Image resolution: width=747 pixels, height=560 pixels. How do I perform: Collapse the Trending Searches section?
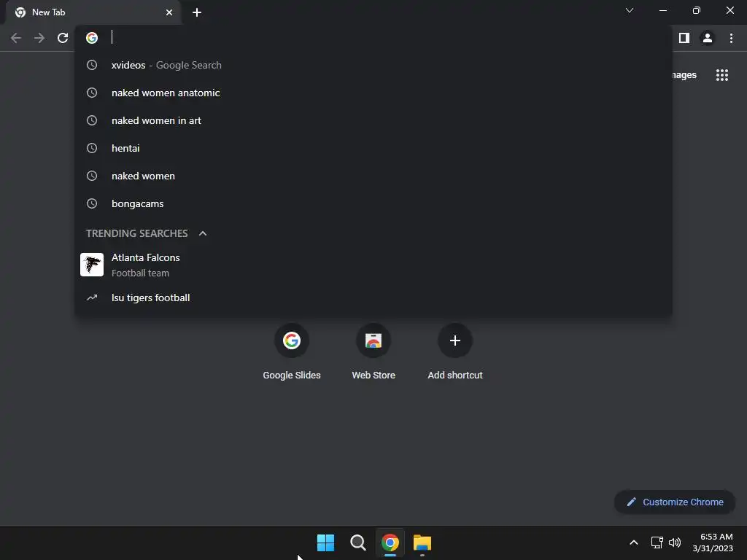[203, 233]
